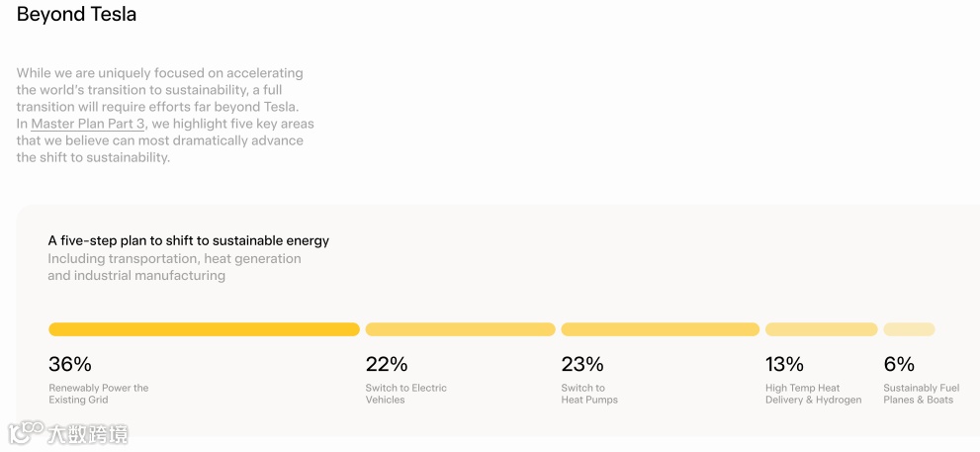Image resolution: width=980 pixels, height=452 pixels.
Task: Click the 6% planes and boats bar
Action: (x=909, y=329)
